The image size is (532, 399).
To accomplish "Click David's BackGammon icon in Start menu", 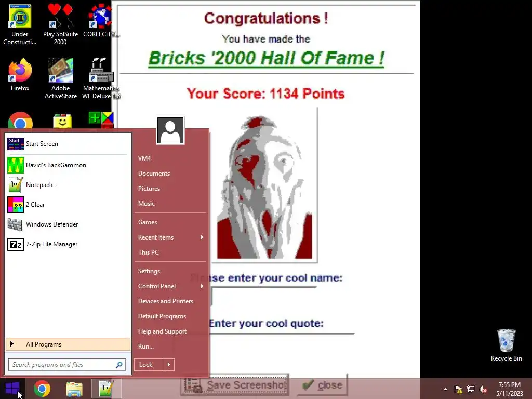I will pyautogui.click(x=16, y=165).
